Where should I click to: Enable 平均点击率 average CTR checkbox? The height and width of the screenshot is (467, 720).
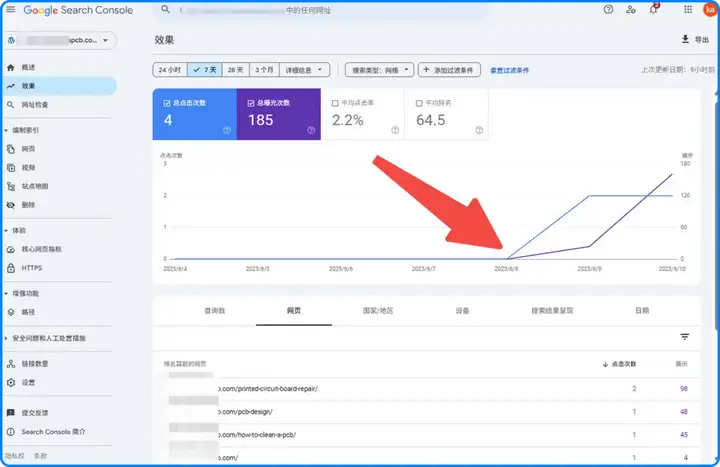point(335,103)
